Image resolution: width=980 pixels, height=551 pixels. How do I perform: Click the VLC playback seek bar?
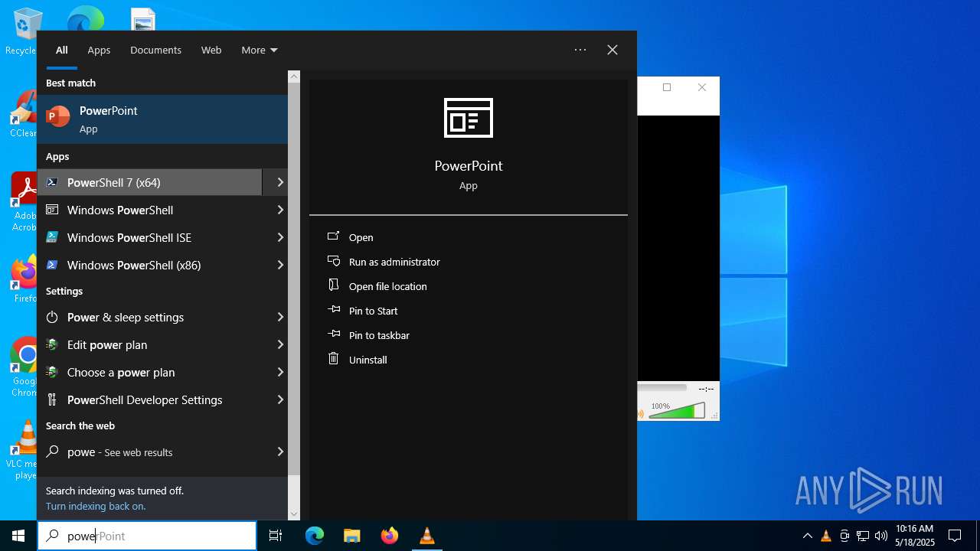coord(662,388)
